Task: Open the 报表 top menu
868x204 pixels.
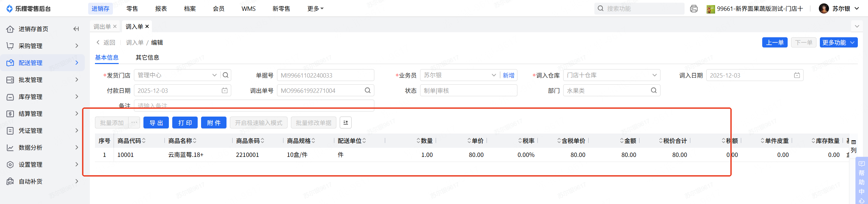Action: (x=161, y=9)
